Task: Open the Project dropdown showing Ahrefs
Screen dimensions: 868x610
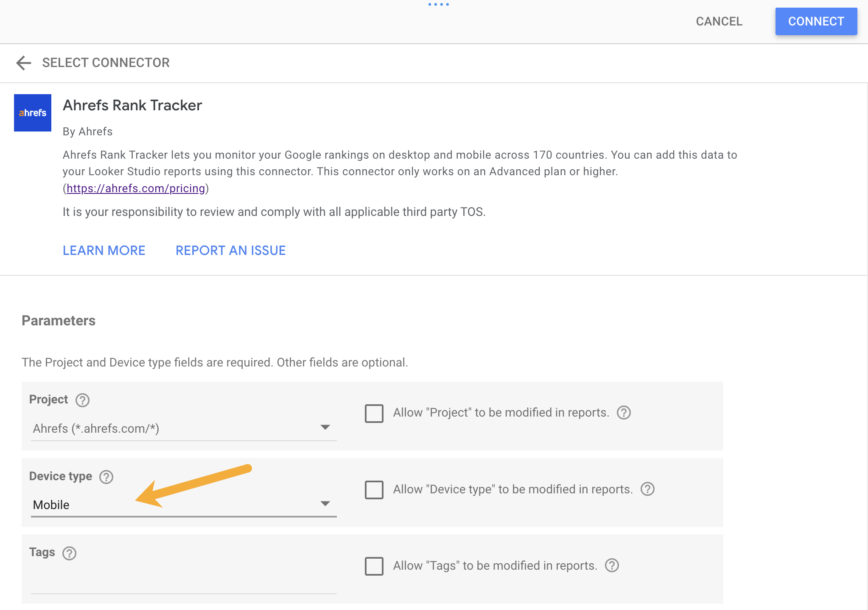Action: [x=182, y=428]
